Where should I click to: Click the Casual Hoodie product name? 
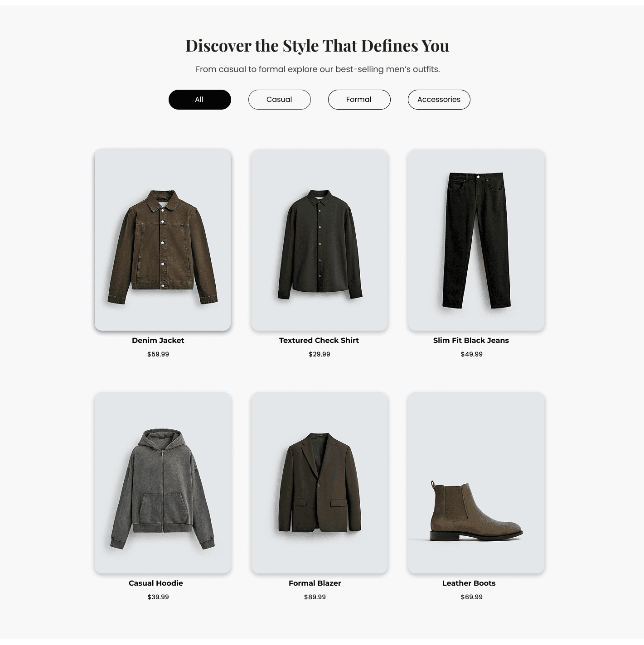(156, 583)
